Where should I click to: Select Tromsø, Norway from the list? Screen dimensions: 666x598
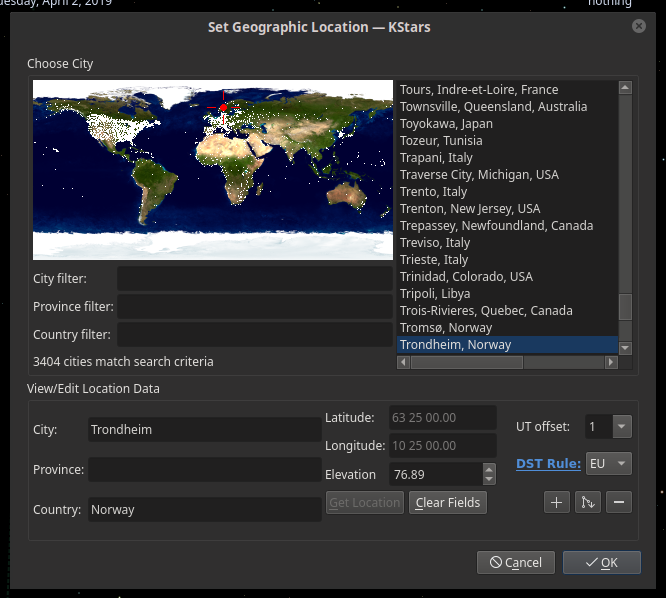(446, 328)
